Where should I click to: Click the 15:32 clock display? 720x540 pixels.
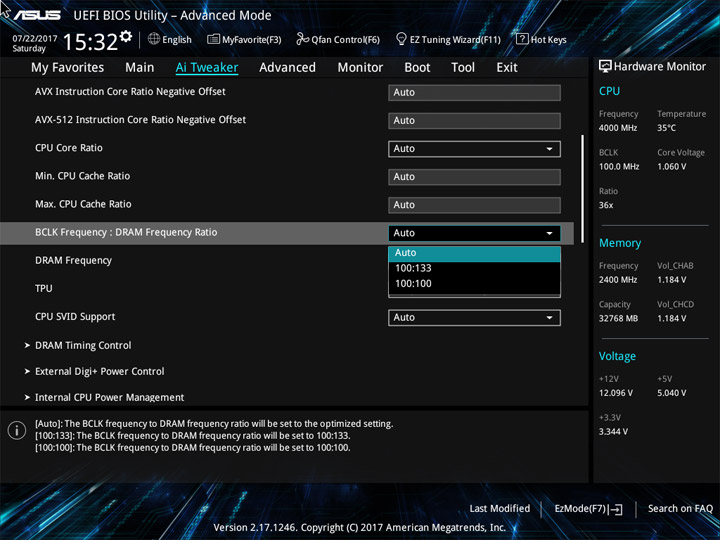tap(90, 42)
